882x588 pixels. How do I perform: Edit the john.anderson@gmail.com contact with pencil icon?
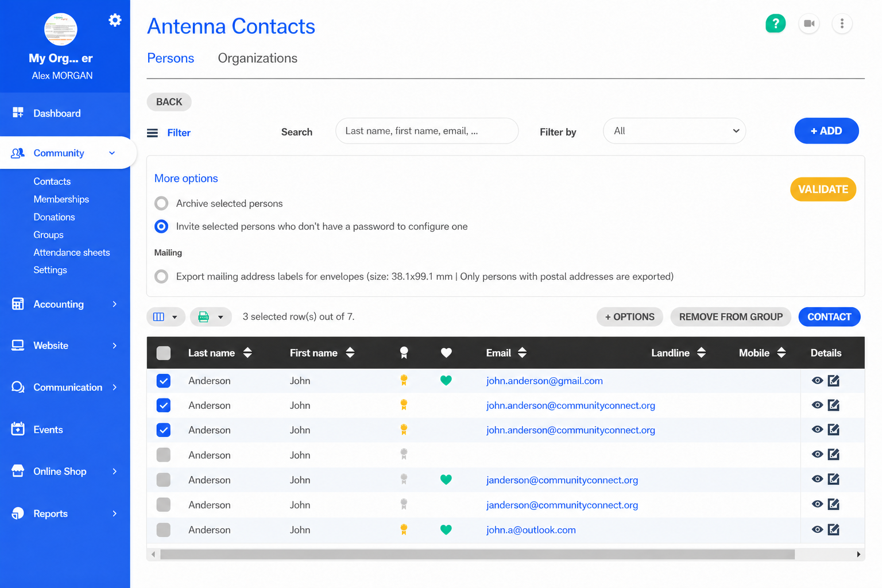click(x=834, y=381)
